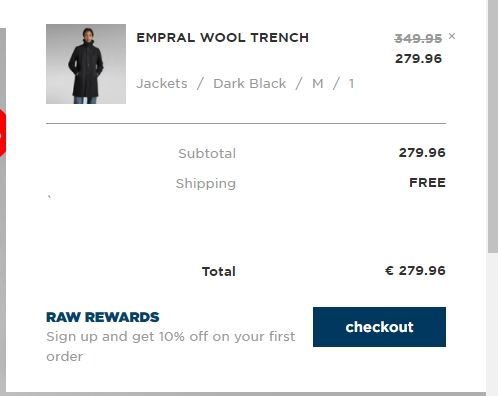
Task: Proceed using the checkout button
Action: pyautogui.click(x=379, y=327)
